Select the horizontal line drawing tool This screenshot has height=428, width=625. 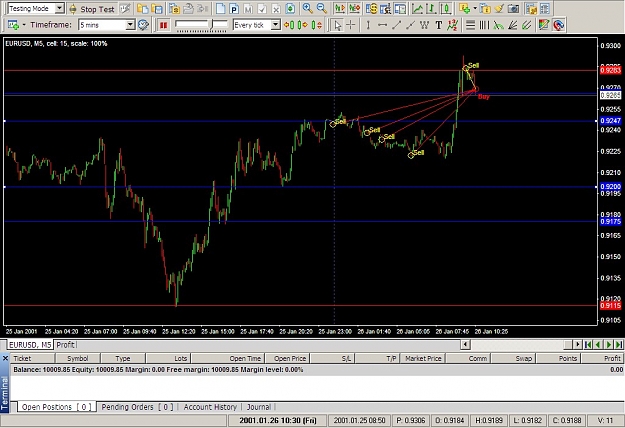click(382, 25)
